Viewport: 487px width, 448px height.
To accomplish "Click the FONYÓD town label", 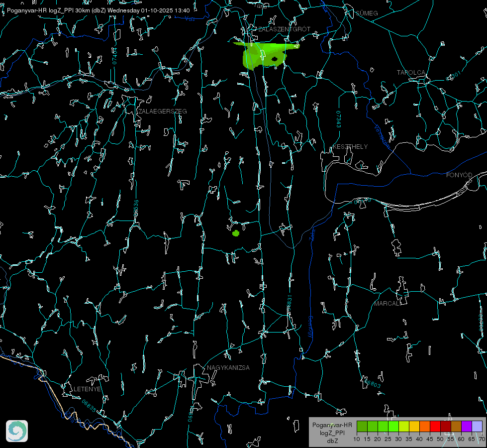I will tap(459, 175).
